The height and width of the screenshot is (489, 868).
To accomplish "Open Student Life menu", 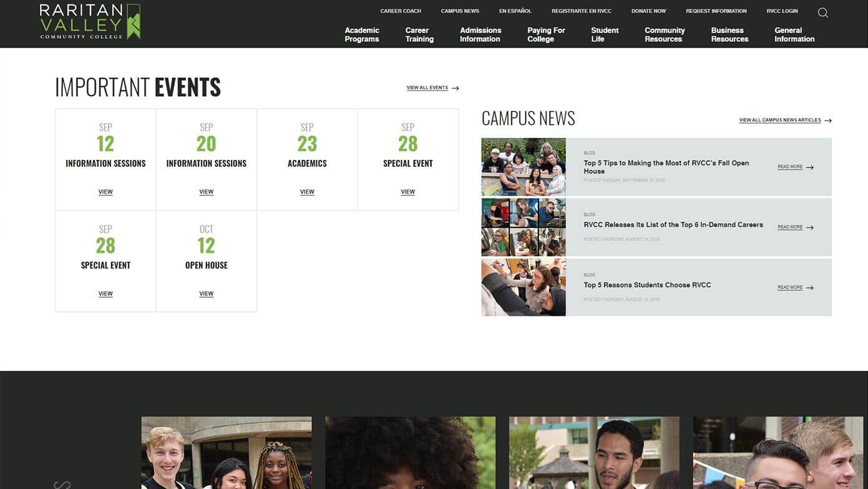I will pos(605,34).
